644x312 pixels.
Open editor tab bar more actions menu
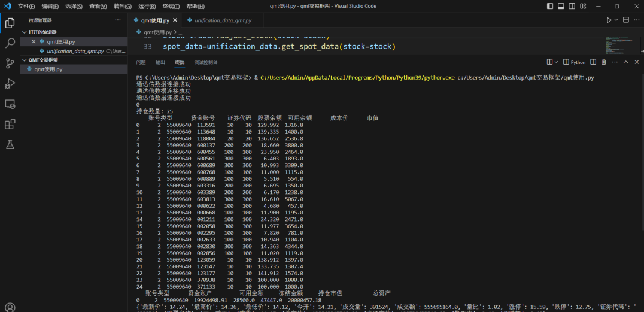point(637,20)
